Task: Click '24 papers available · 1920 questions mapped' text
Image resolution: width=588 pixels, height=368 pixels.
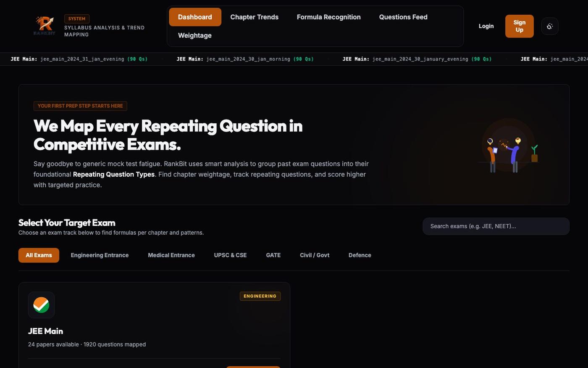Action: click(x=87, y=344)
